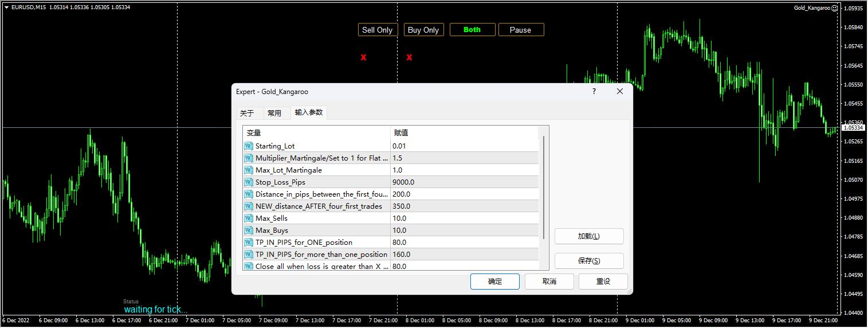Viewport: 868px width, 328px height.
Task: Switch to the 关于 tab
Action: 247,113
